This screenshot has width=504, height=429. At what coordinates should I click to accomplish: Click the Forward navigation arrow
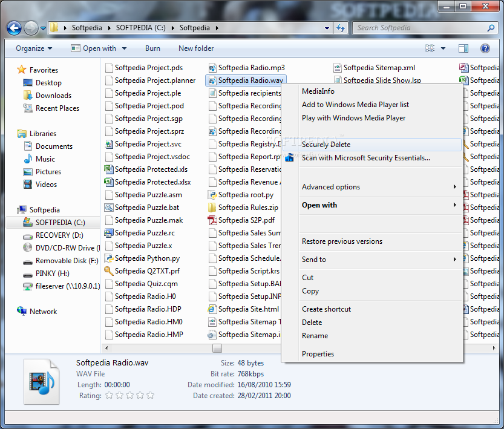tap(31, 28)
